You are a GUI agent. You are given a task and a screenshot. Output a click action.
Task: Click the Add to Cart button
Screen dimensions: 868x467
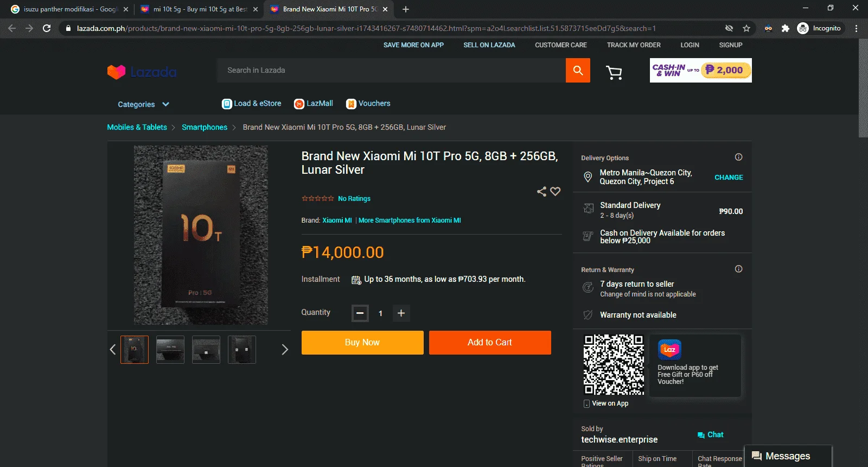click(x=490, y=343)
